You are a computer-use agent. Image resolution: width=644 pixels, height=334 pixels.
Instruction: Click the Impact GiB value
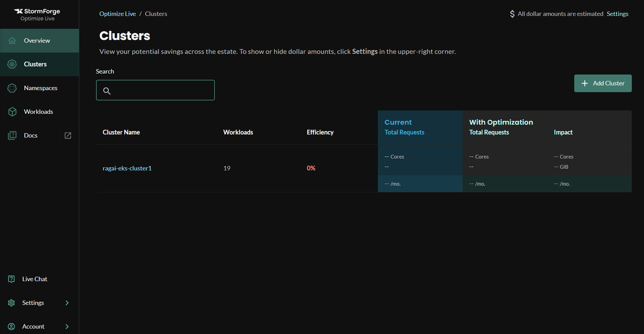[x=561, y=167]
